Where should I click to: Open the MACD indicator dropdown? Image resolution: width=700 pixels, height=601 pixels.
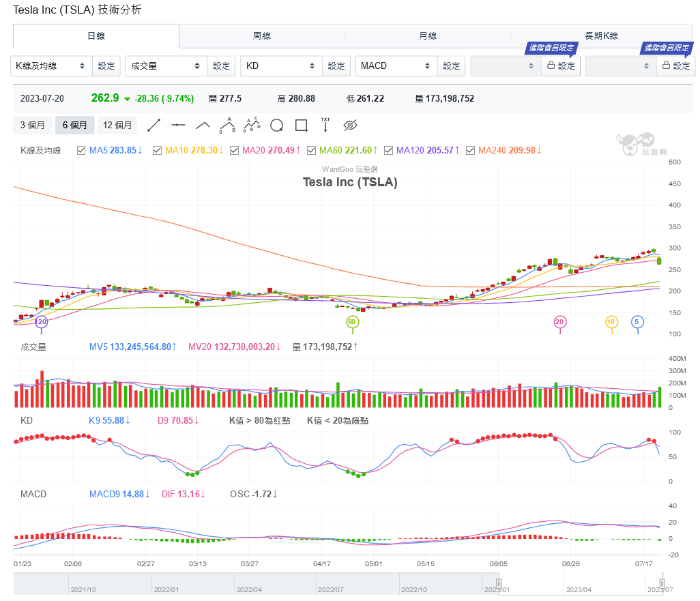pos(396,66)
